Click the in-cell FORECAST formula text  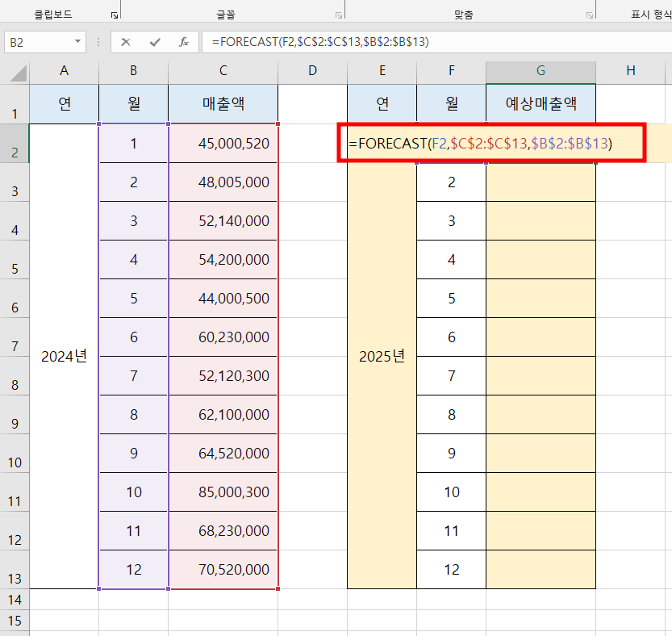481,143
